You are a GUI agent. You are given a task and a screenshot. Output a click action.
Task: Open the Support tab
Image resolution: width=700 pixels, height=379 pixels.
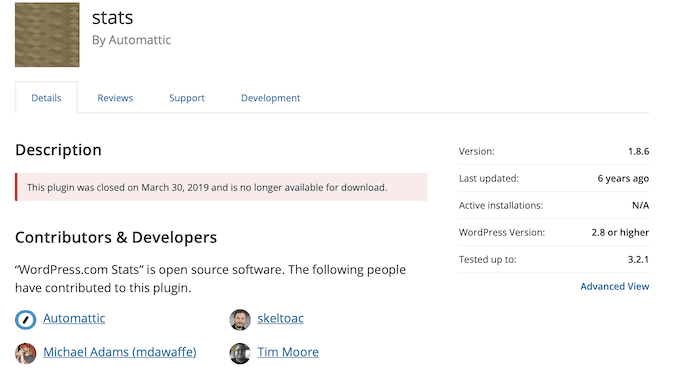point(187,98)
